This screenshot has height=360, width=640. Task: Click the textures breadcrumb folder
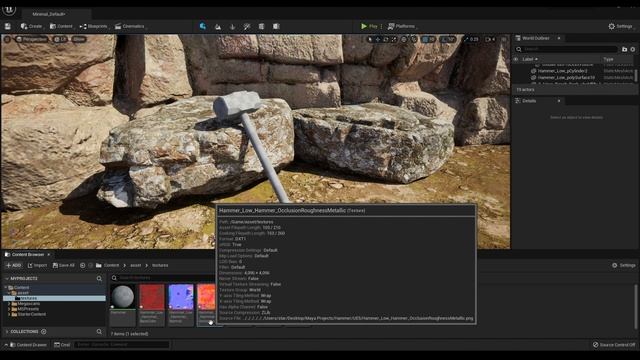coord(160,265)
